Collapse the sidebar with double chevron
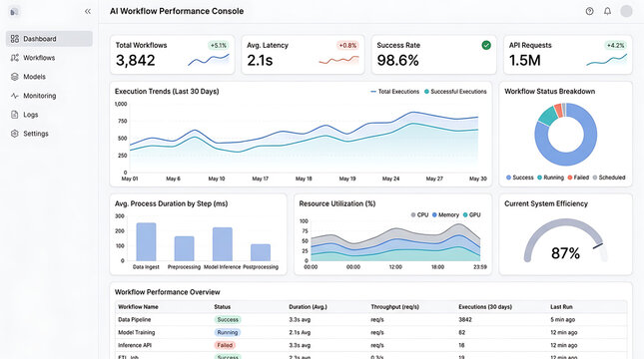Image resolution: width=644 pixels, height=359 pixels. tap(88, 12)
